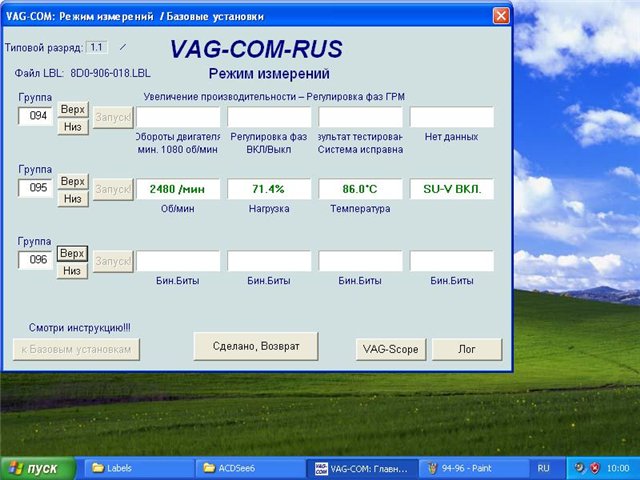The height and width of the screenshot is (480, 640).
Task: Click the RU language indicator
Action: click(543, 468)
